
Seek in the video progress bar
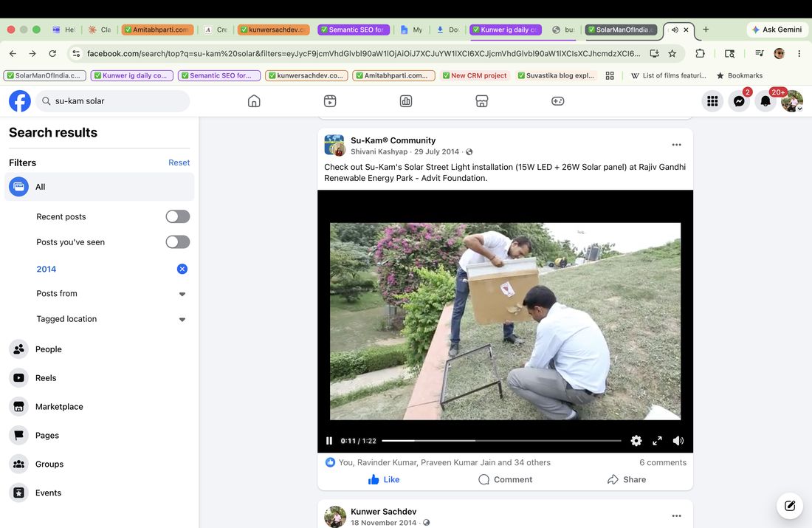(x=501, y=440)
